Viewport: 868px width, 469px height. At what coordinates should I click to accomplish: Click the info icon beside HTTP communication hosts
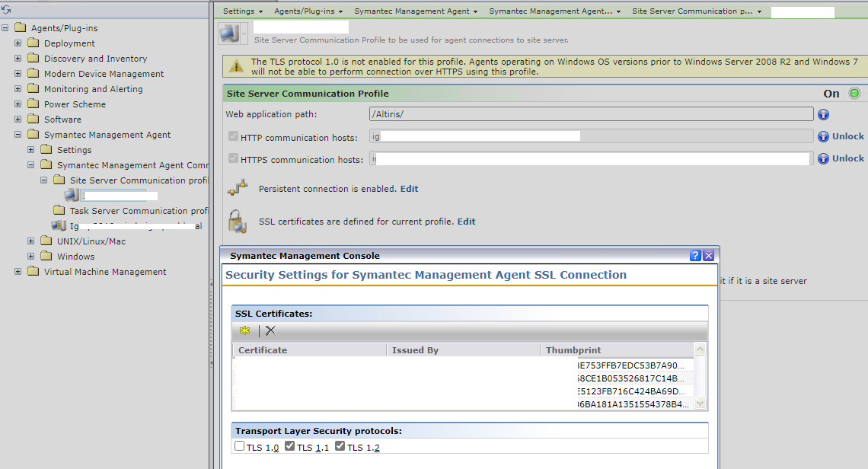pos(823,136)
